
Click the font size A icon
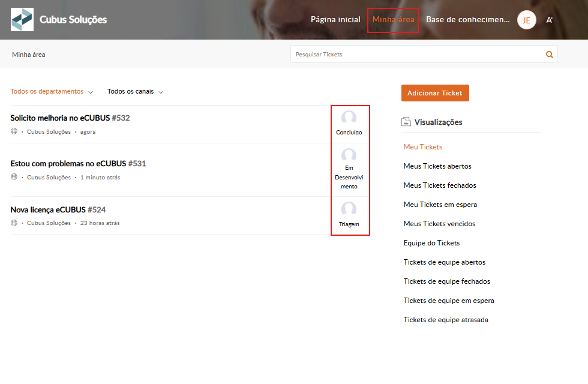click(549, 20)
